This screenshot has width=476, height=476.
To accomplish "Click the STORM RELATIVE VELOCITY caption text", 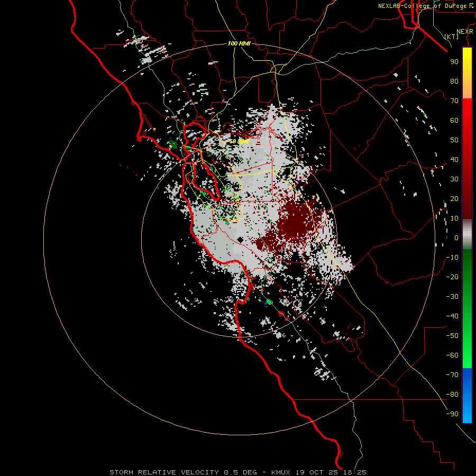I will [x=164, y=472].
